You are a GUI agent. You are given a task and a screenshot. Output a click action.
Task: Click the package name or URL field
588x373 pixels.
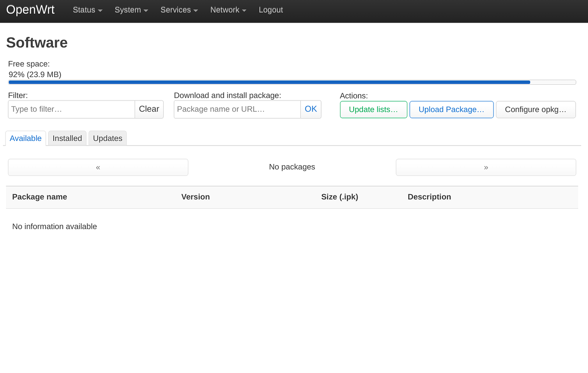pos(237,109)
